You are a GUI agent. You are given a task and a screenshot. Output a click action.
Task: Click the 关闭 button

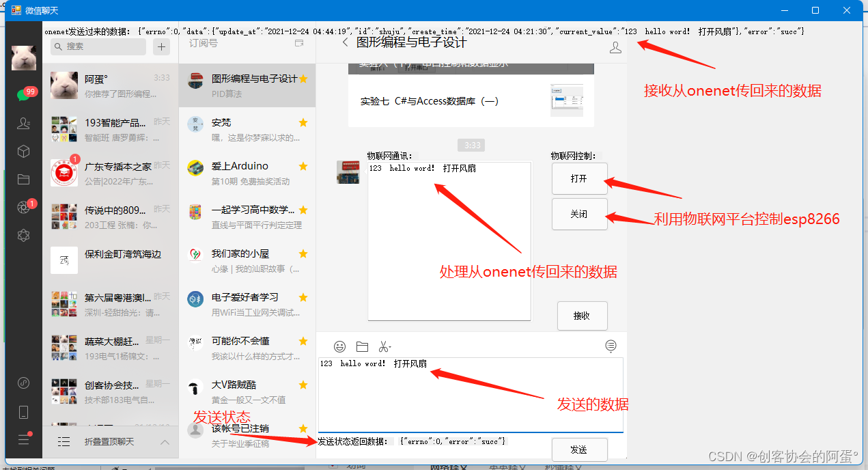pyautogui.click(x=579, y=214)
